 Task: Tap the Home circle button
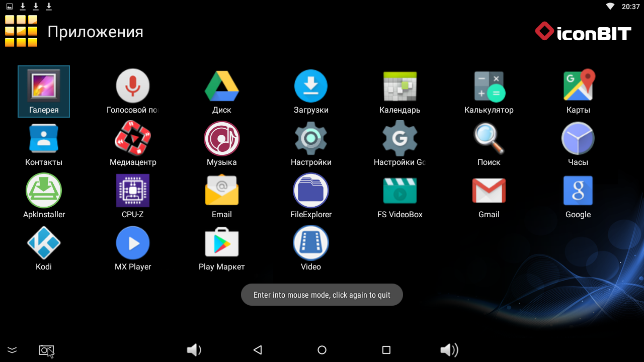tap(322, 350)
